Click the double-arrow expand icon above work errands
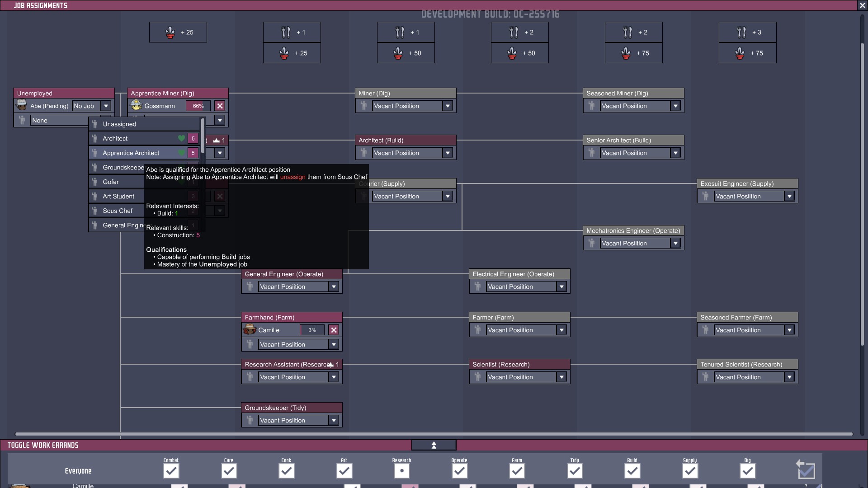This screenshot has width=868, height=488. click(434, 446)
